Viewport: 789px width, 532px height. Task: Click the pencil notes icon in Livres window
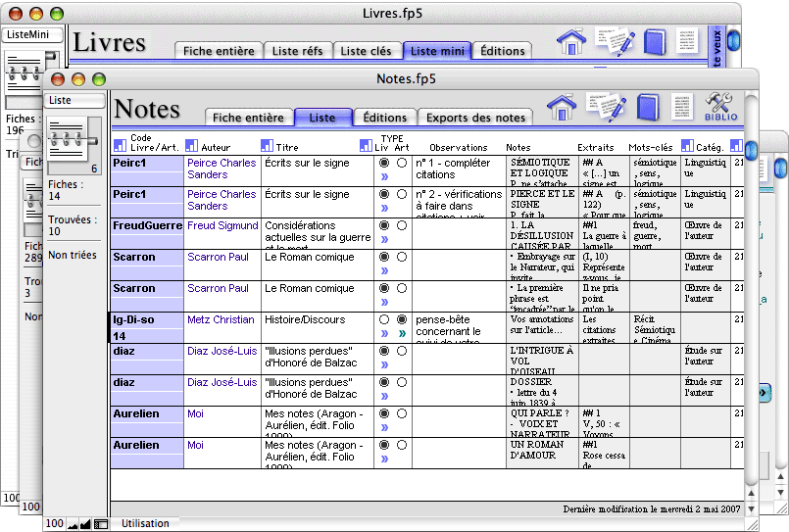[615, 42]
